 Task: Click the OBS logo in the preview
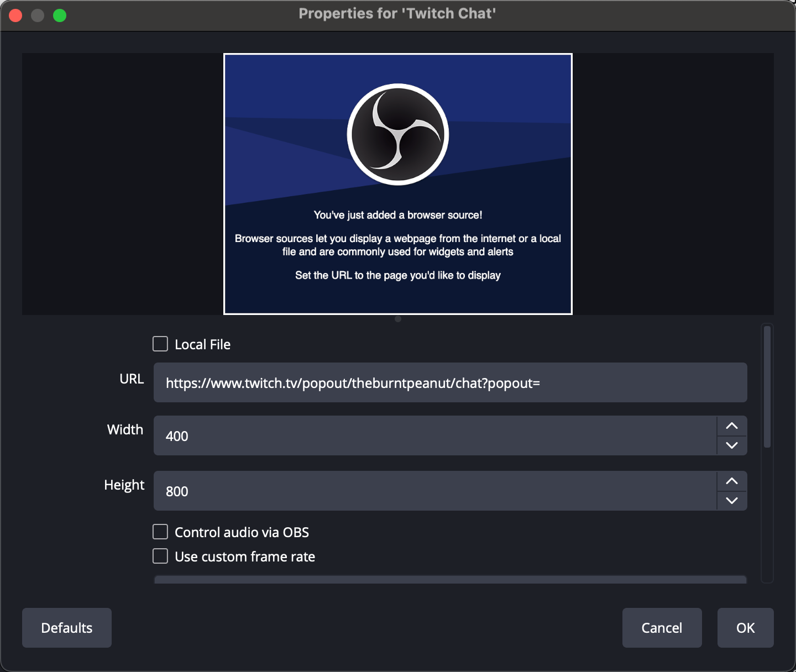click(x=397, y=133)
